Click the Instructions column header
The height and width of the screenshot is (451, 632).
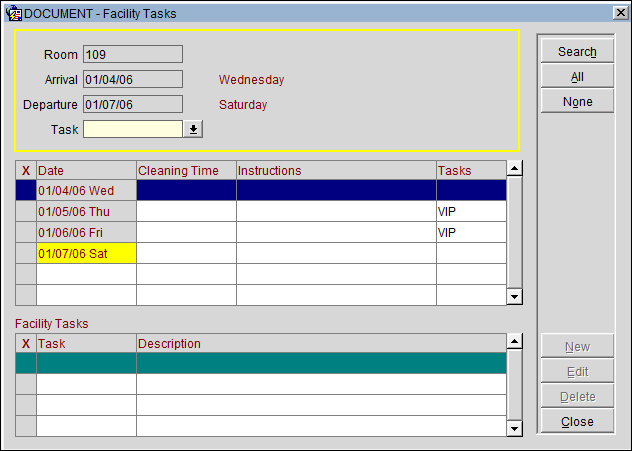click(x=336, y=170)
